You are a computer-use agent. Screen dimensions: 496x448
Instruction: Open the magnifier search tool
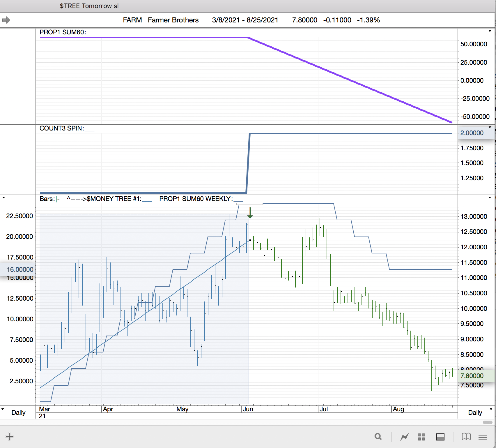click(x=378, y=436)
